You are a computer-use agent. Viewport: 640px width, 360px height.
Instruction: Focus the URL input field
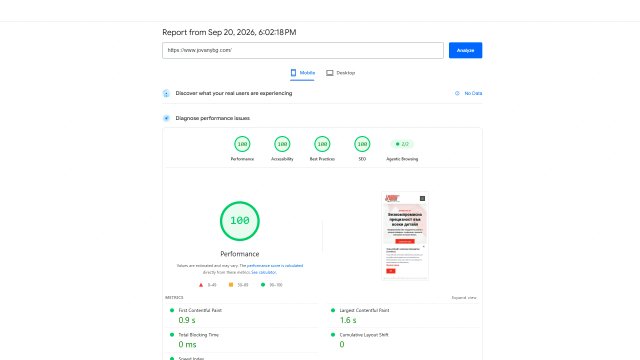point(303,50)
